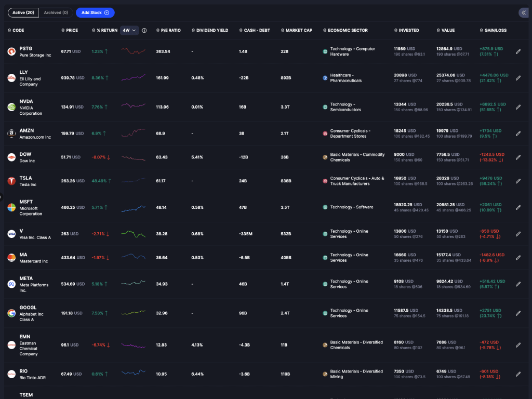Click the Alphabet Google logo icon
This screenshot has height=399, width=532.
point(11,313)
